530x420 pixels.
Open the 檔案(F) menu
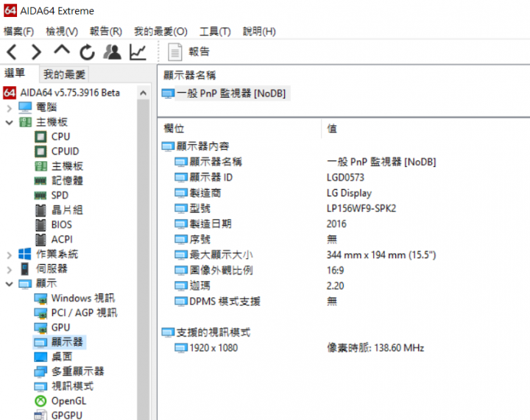(18, 32)
